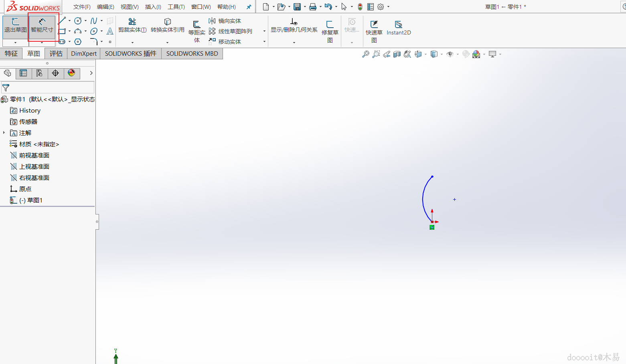Click the 镜向实体 Mirror Entities tool
This screenshot has height=364, width=626.
coord(225,21)
